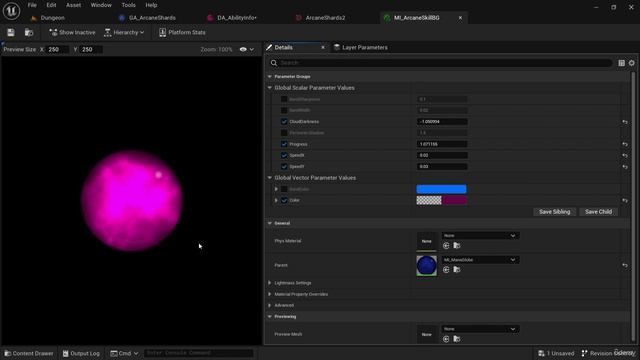Click the search magnifier in Details panel
The height and width of the screenshot is (360, 640).
click(x=274, y=63)
